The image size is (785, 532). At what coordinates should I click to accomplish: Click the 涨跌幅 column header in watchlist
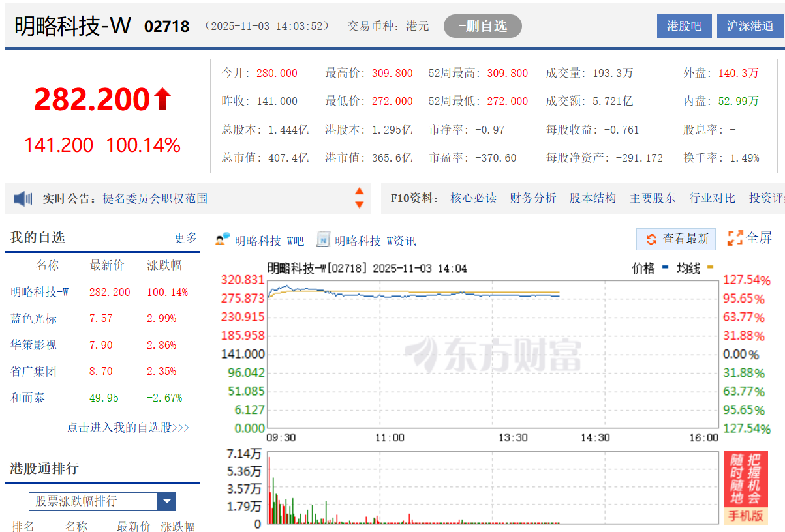(164, 265)
